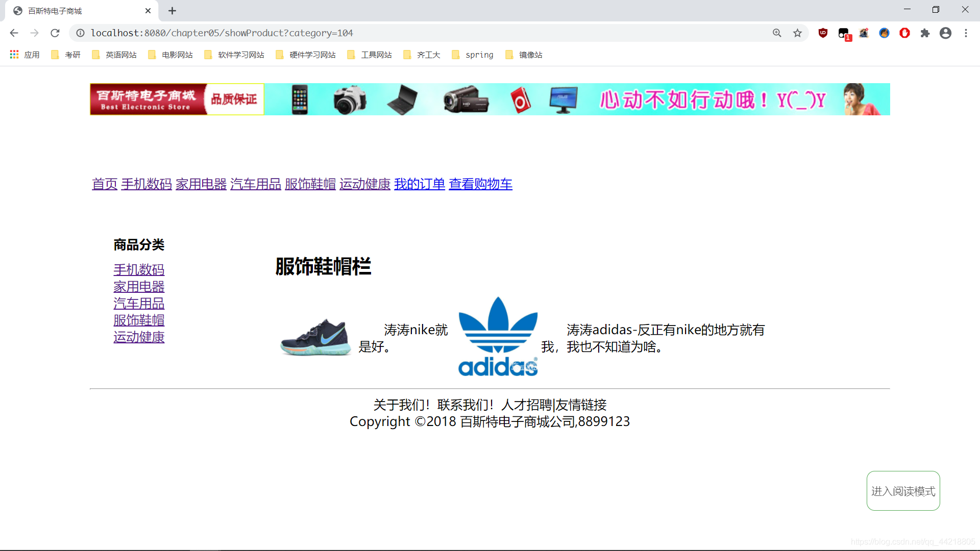
Task: Click the 进入阅读模式 button
Action: click(903, 491)
